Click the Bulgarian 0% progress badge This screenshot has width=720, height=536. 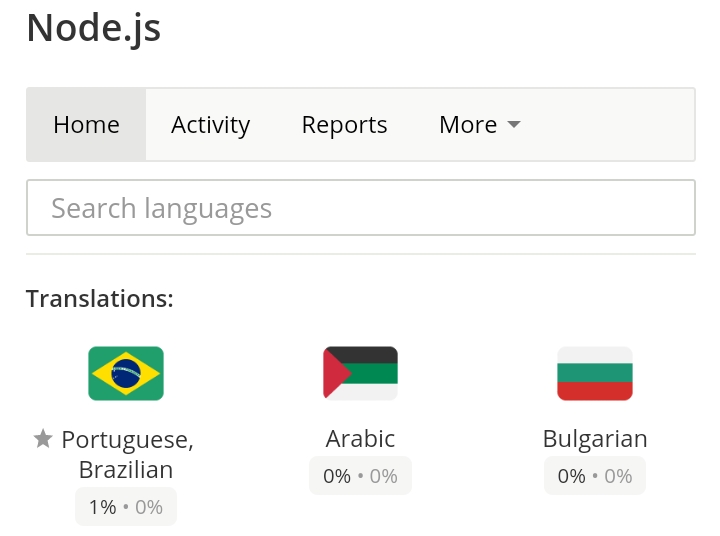[595, 476]
